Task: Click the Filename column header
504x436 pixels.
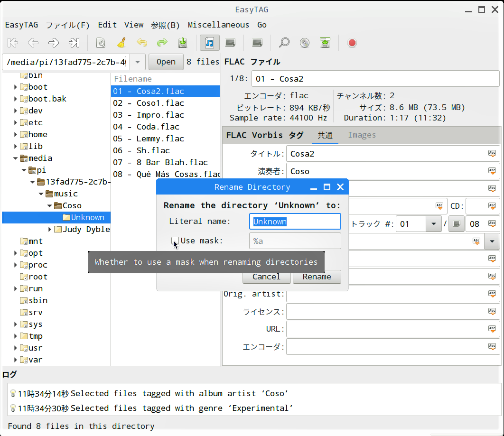Action: [x=166, y=79]
